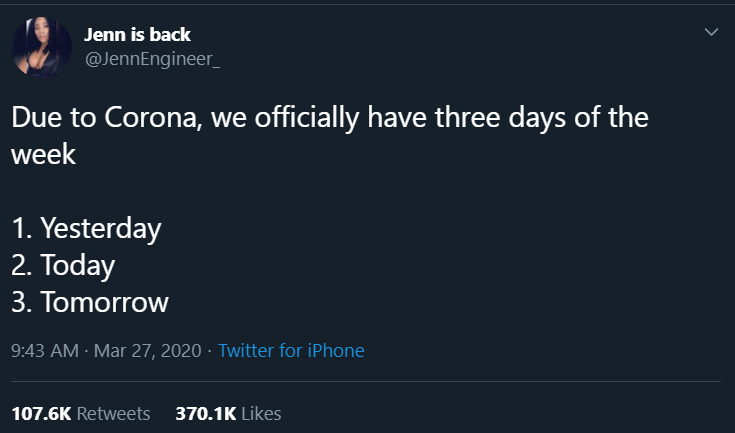Click the word "week" in the tweet

pos(44,155)
